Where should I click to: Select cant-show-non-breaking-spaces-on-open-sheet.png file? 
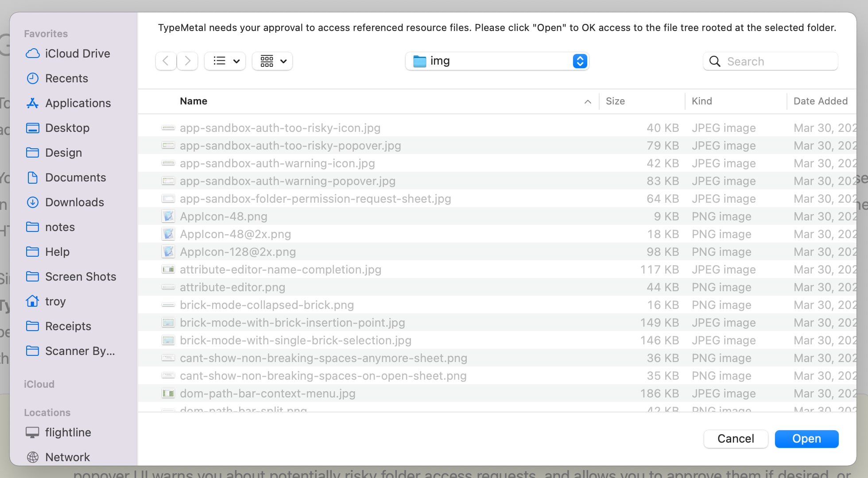(x=497, y=376)
